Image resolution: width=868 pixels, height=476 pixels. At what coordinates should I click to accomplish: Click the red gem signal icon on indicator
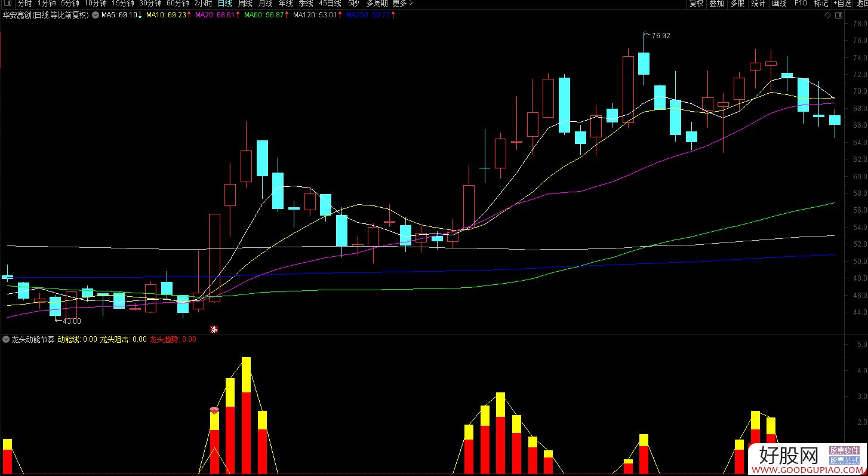click(x=214, y=410)
